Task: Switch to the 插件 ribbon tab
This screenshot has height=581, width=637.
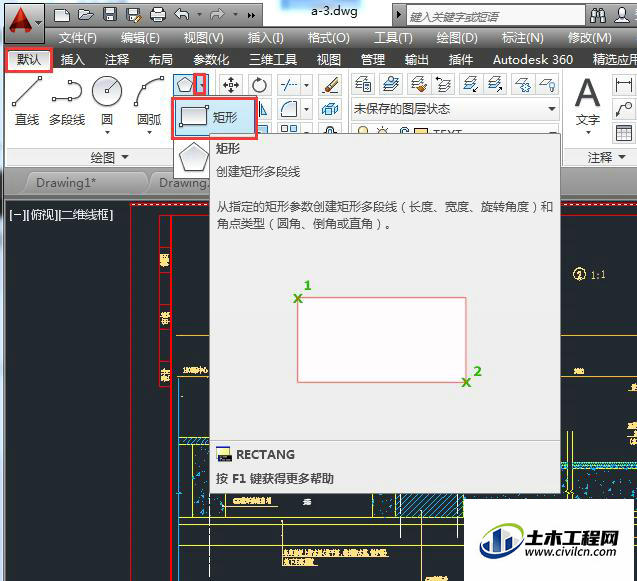Action: click(461, 60)
